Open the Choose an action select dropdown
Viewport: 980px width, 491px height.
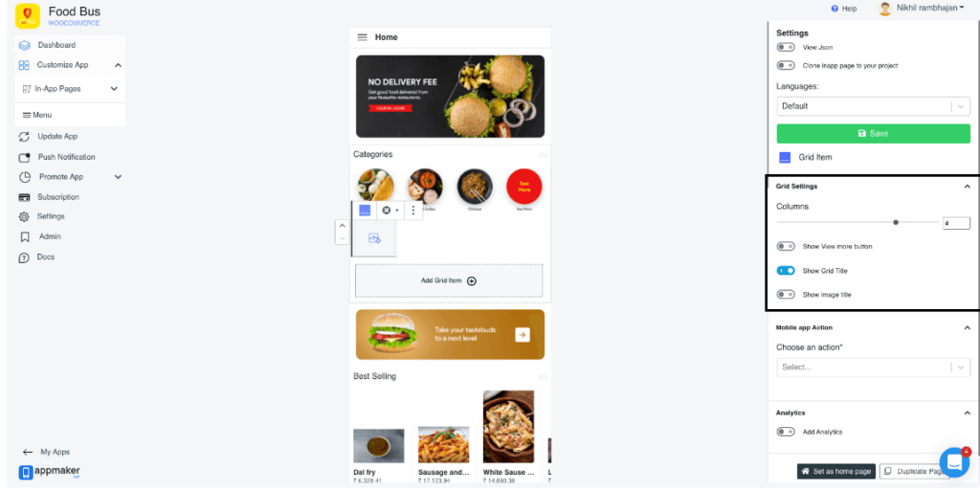[x=873, y=368]
